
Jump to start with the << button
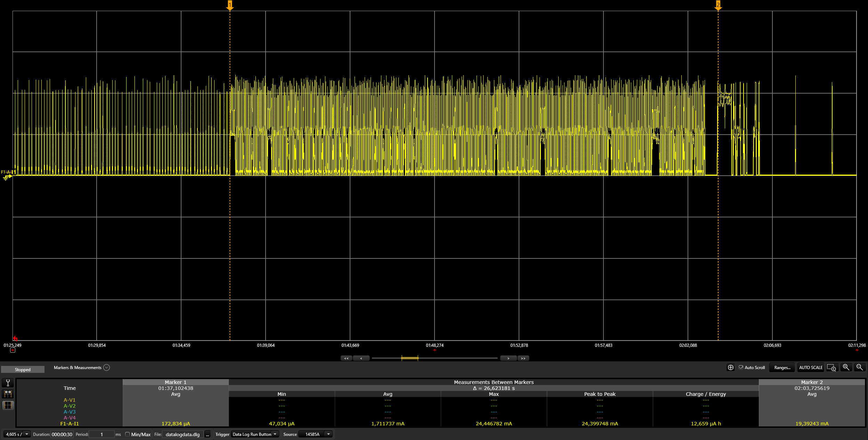click(346, 358)
